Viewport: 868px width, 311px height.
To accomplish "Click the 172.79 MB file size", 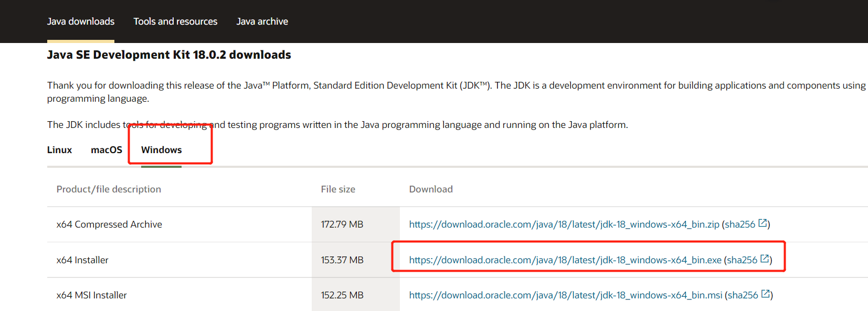I will (x=342, y=224).
